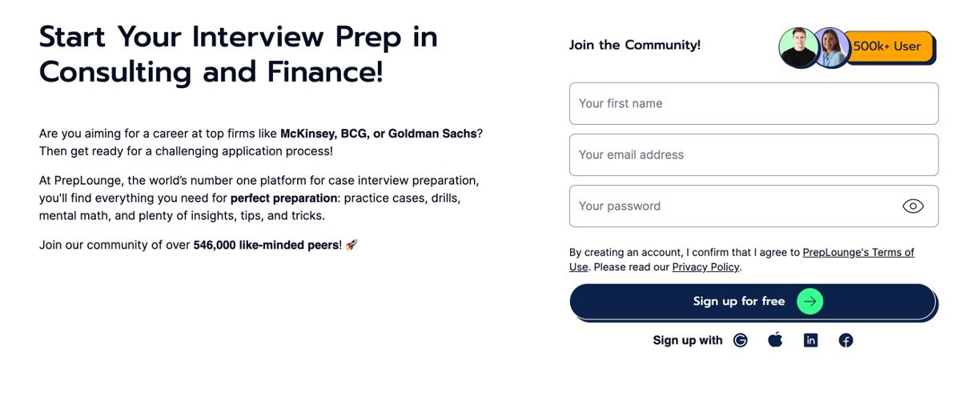Click the green arrow icon in signup button
Screen dimensions: 980x413
pyautogui.click(x=810, y=301)
